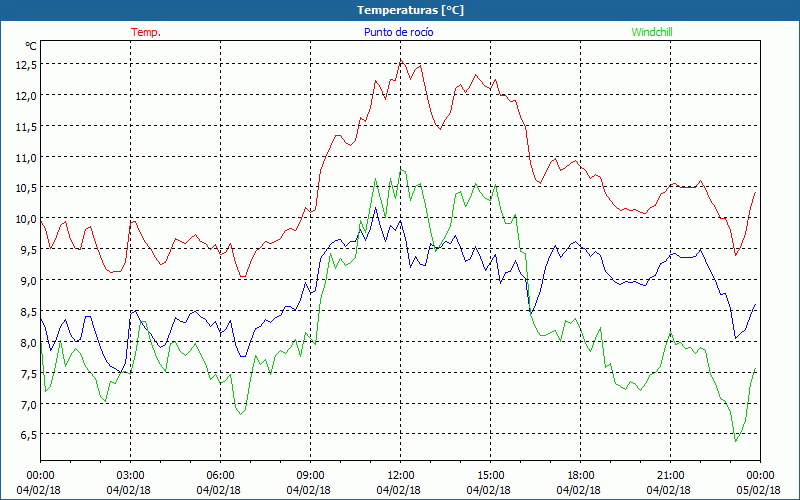Click the 10,0 y-axis value
This screenshot has width=800, height=500.
[x=24, y=219]
